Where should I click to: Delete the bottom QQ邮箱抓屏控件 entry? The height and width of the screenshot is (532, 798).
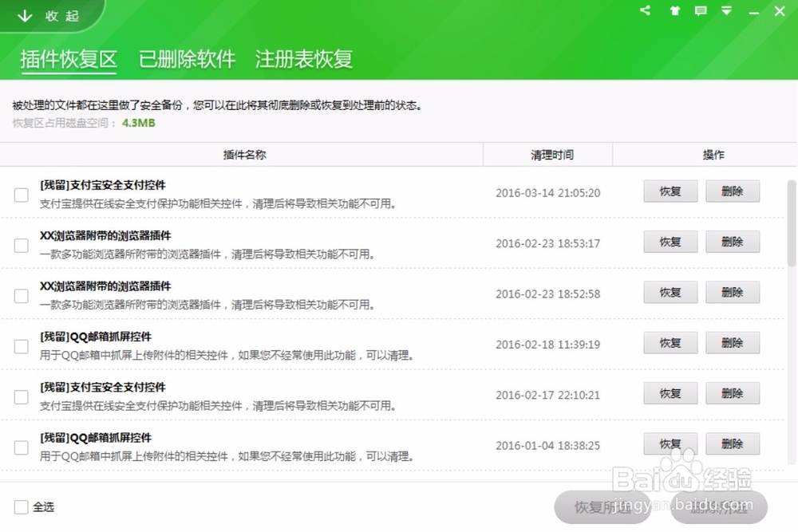(733, 443)
